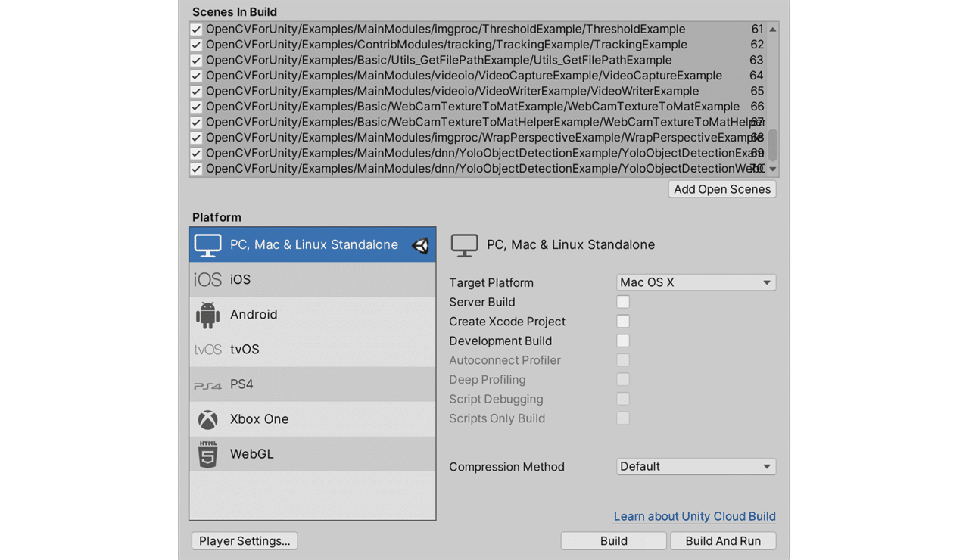Click the scenes list scroll up arrow
Viewport: 969px width, 560px height.
click(x=773, y=30)
